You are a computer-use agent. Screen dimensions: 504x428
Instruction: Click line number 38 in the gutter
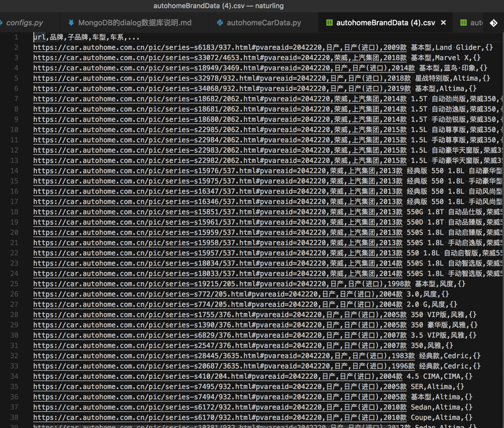(14, 418)
